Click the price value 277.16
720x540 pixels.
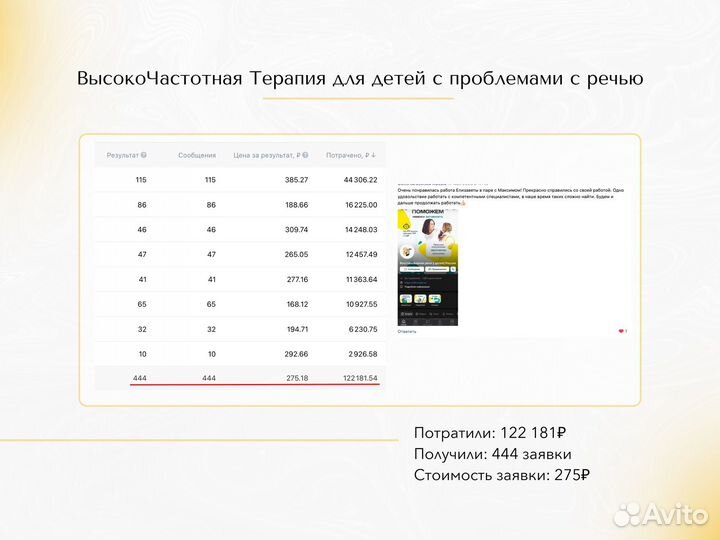tap(297, 279)
